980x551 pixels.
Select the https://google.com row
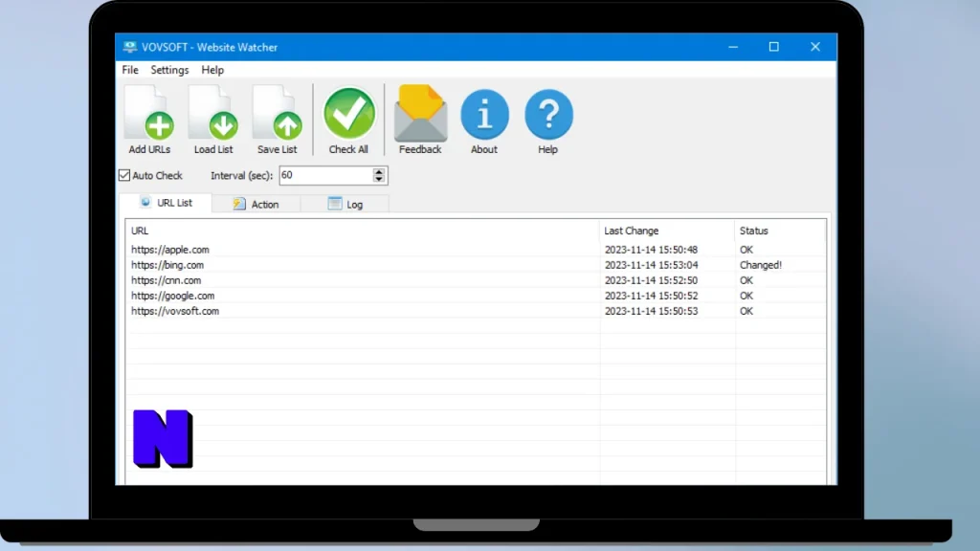475,296
